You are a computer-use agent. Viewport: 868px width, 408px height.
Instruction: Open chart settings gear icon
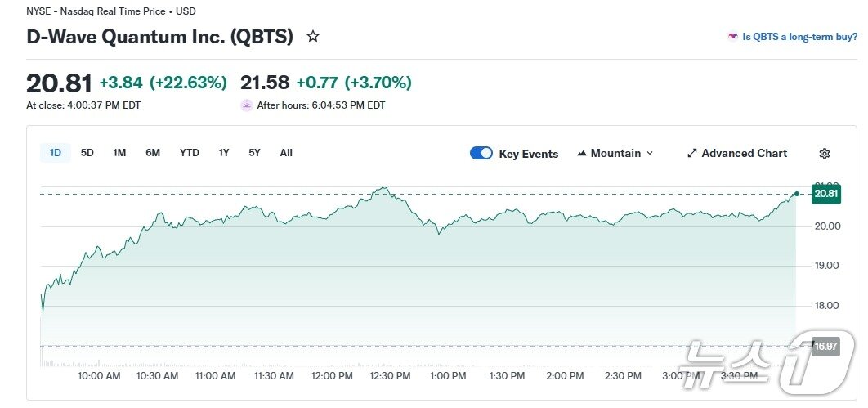pyautogui.click(x=824, y=154)
